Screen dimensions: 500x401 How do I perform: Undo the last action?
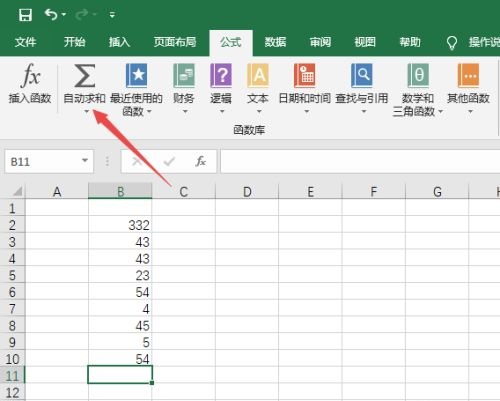pos(51,15)
